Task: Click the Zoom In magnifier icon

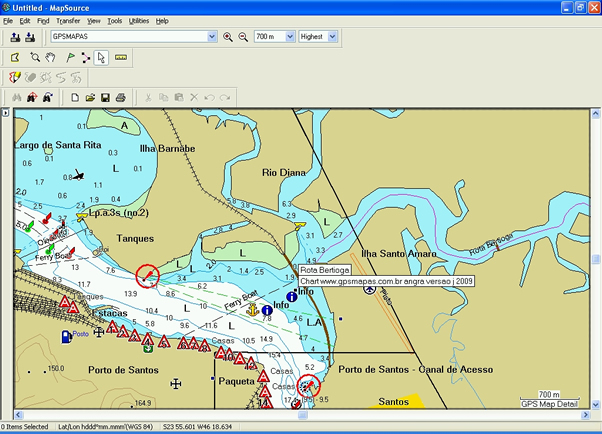Action: (x=228, y=37)
